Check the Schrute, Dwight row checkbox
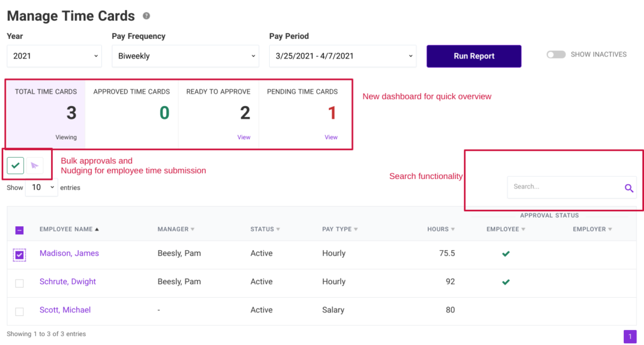 (19, 283)
